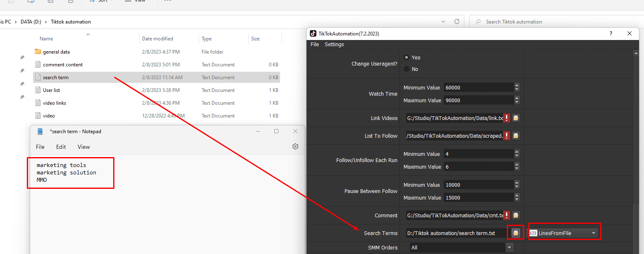
Task: Select the video file name
Action: [49, 116]
